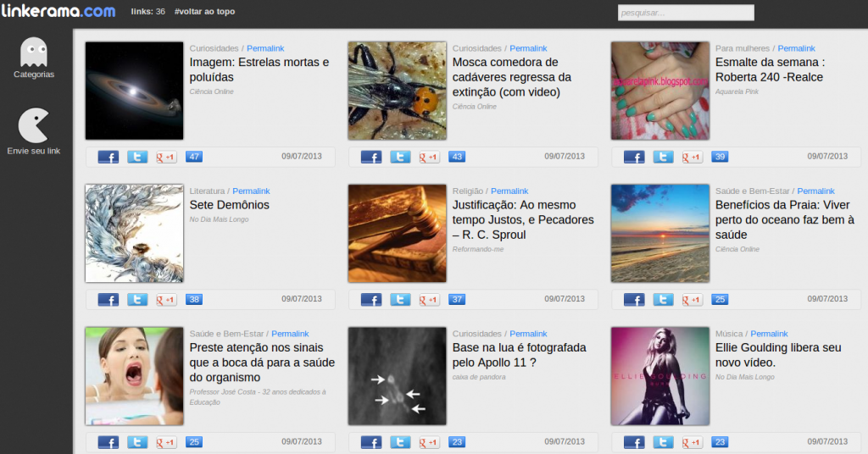Image resolution: width=868 pixels, height=454 pixels.
Task: Open the Categorias ghost icon
Action: 34,53
